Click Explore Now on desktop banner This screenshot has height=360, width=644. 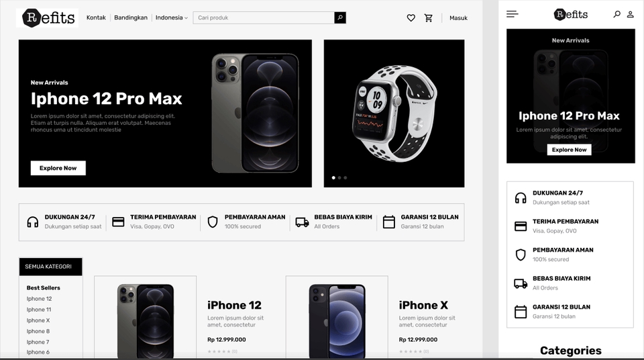(58, 168)
